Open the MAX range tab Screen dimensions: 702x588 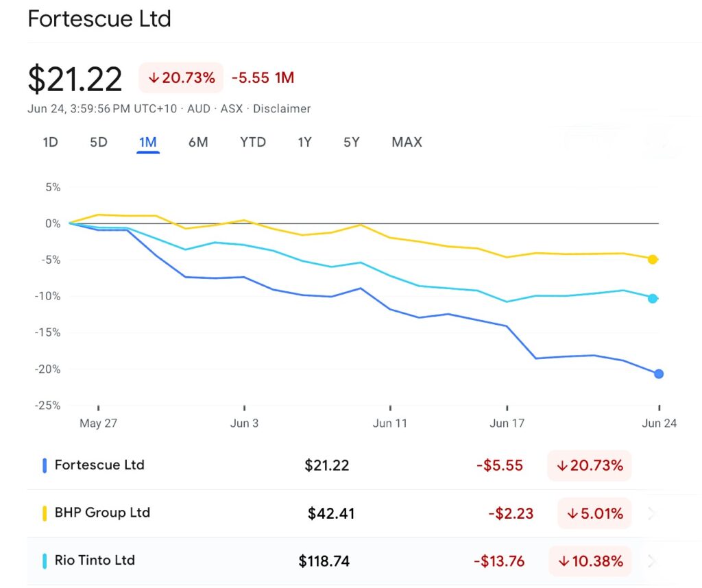tap(407, 143)
